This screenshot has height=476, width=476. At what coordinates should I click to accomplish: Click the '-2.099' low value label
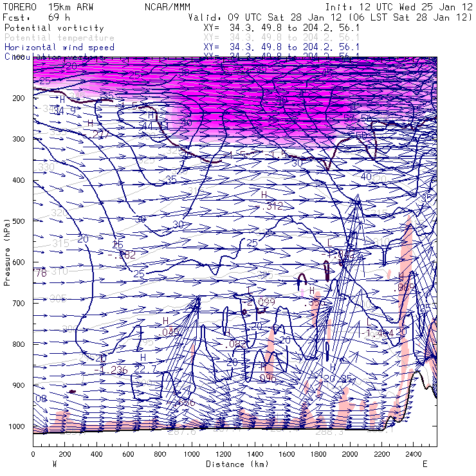[259, 302]
